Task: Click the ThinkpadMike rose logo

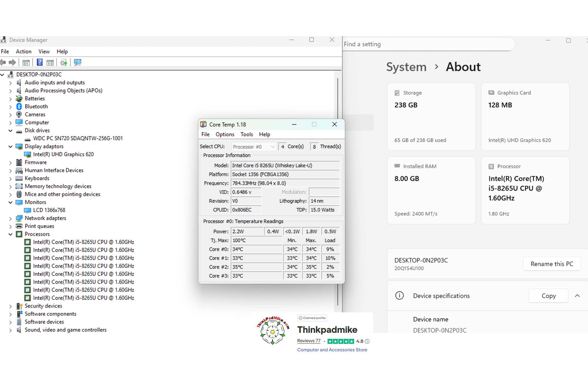Action: pyautogui.click(x=273, y=331)
